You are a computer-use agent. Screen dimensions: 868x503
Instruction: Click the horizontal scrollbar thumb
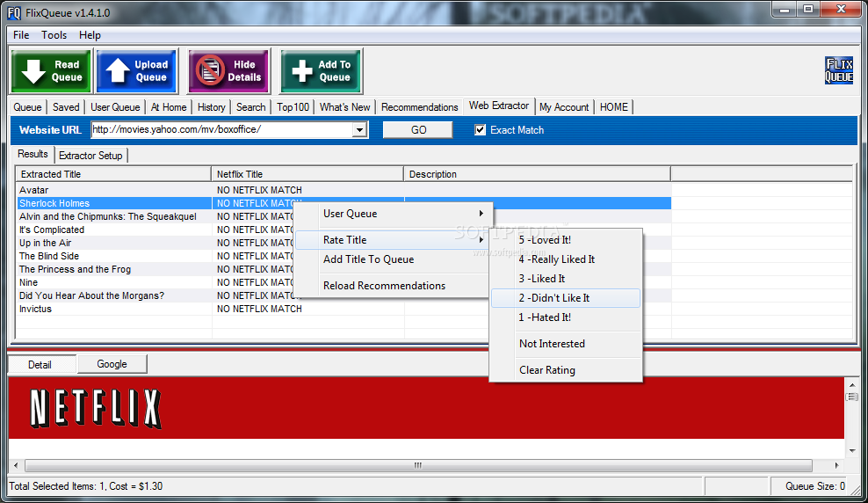click(418, 465)
